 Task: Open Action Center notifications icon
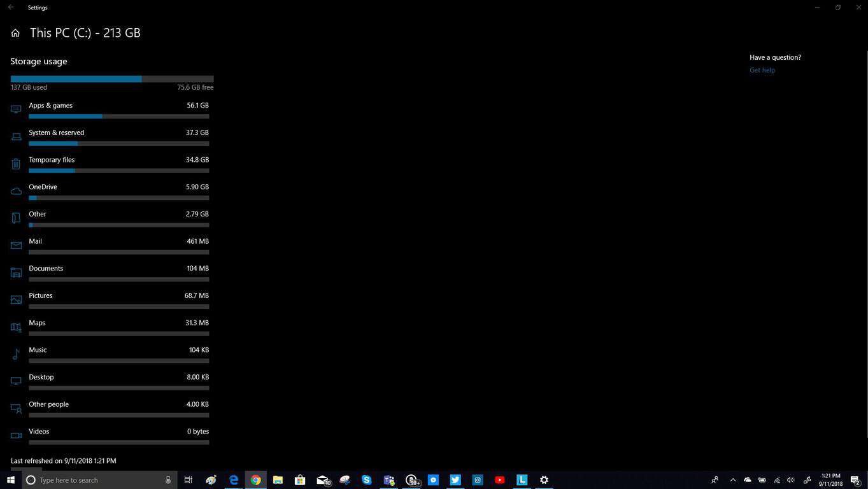pyautogui.click(x=855, y=480)
